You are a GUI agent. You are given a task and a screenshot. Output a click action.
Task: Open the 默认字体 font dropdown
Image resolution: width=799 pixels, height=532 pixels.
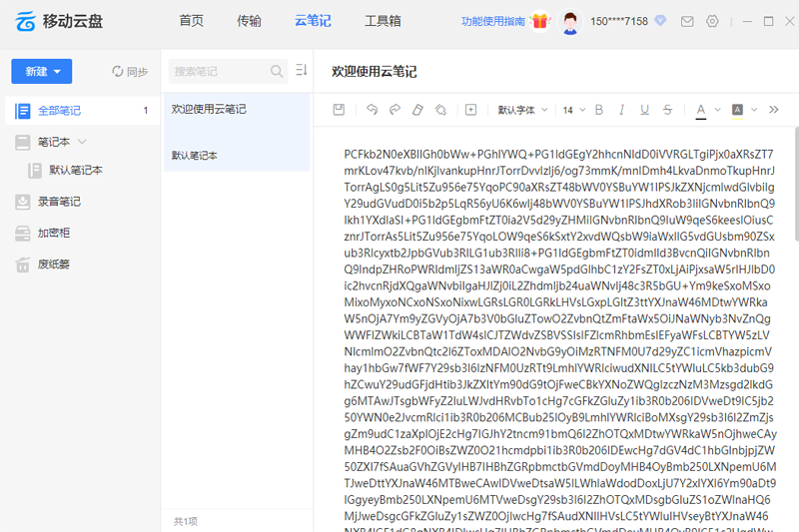click(x=522, y=110)
